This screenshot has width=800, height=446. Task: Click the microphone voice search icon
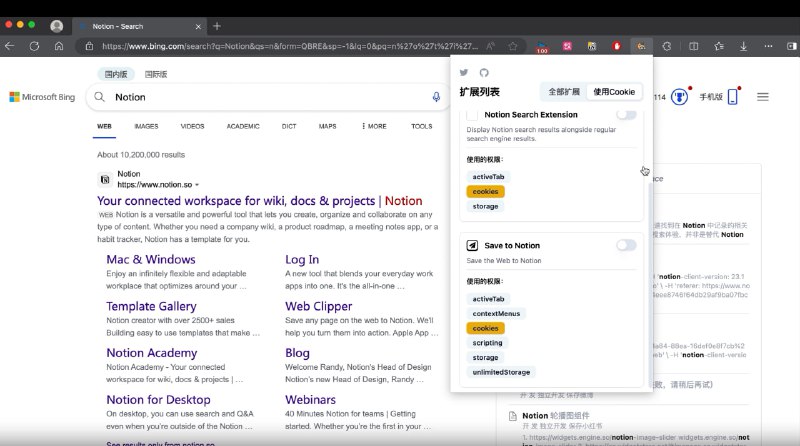(x=436, y=97)
